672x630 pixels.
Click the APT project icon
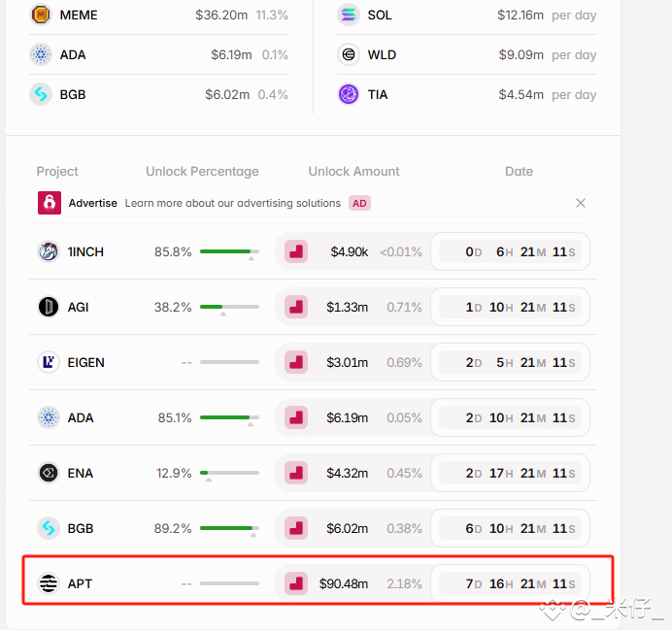(x=49, y=583)
